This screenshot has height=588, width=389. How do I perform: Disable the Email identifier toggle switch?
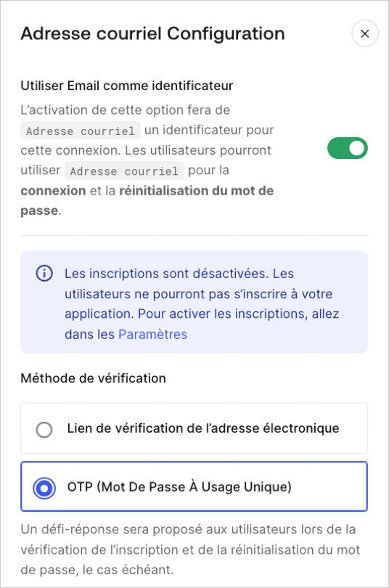point(348,148)
